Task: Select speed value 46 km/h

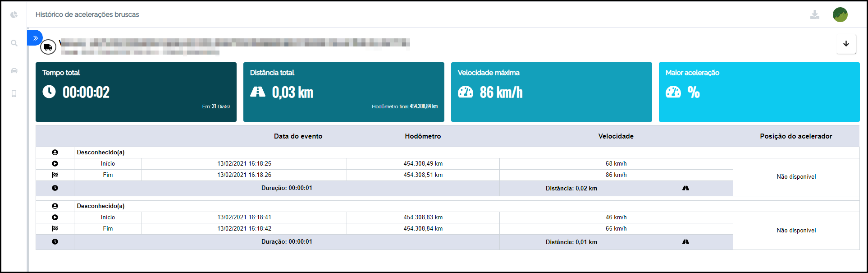Action: 616,217
